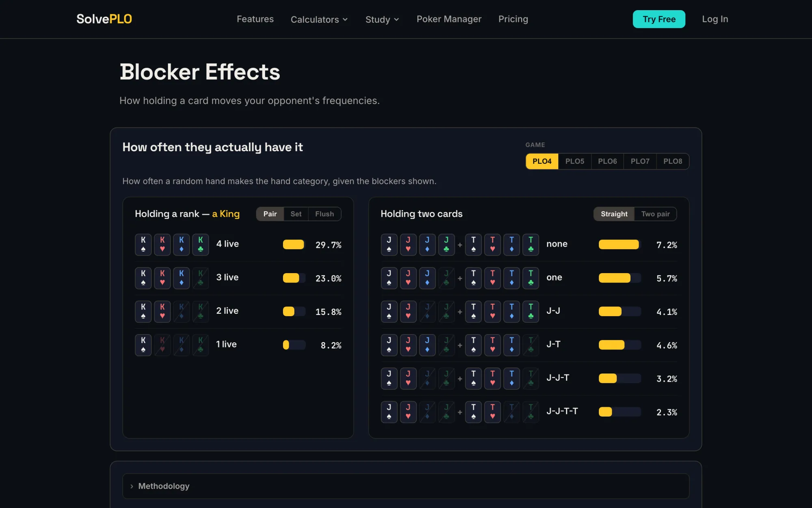Open the Poker Manager page
The height and width of the screenshot is (508, 812).
point(449,19)
